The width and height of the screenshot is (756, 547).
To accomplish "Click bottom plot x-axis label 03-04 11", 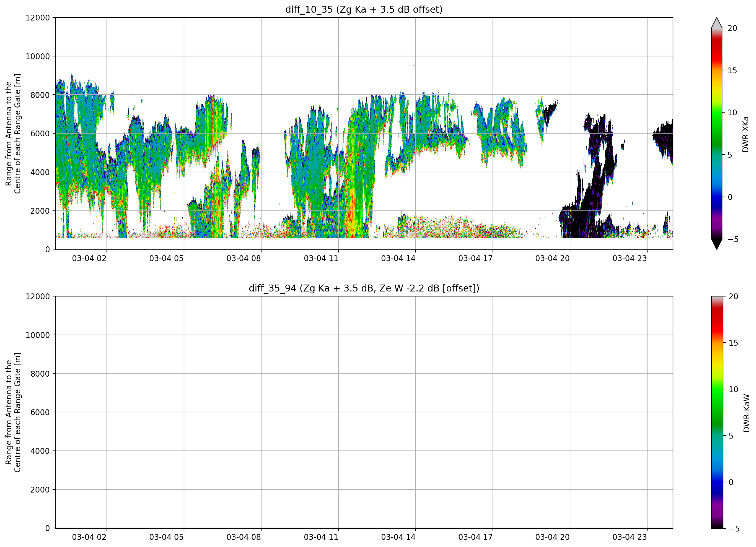I will click(x=321, y=537).
